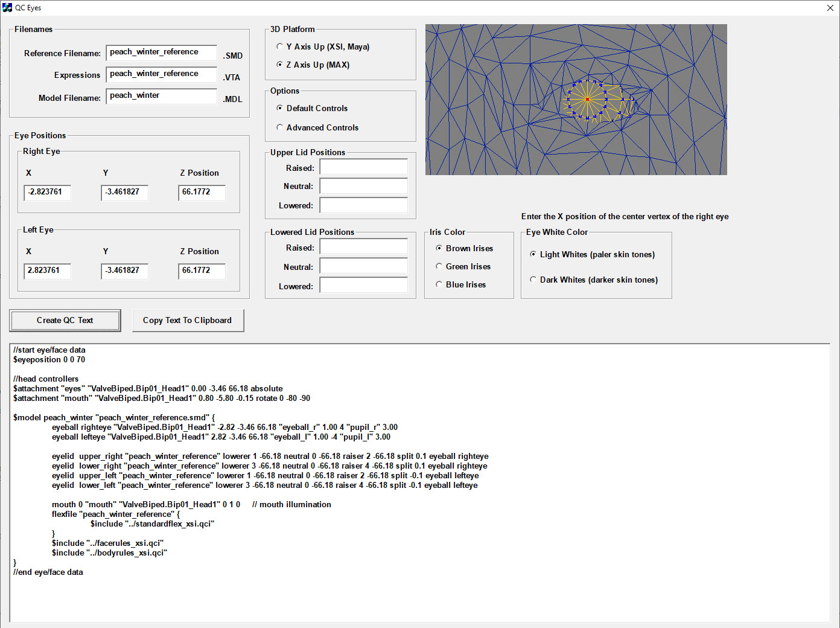
Task: Focus the Expressions filename field
Action: [161, 74]
